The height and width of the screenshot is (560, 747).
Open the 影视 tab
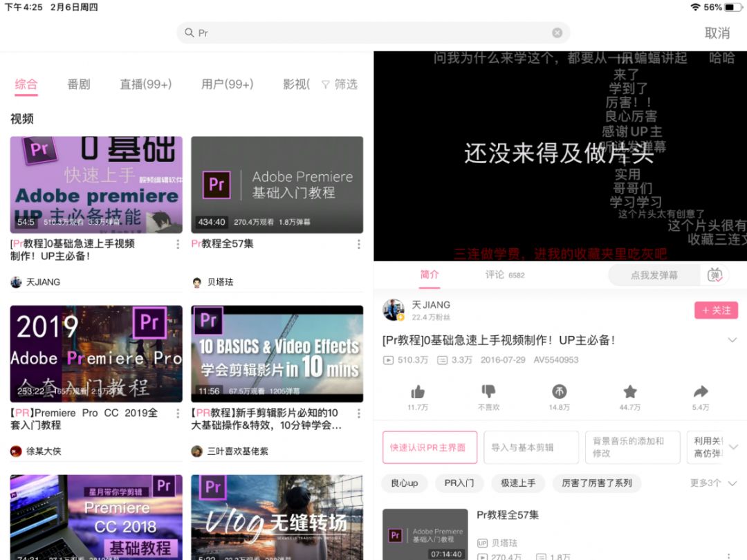coord(296,84)
